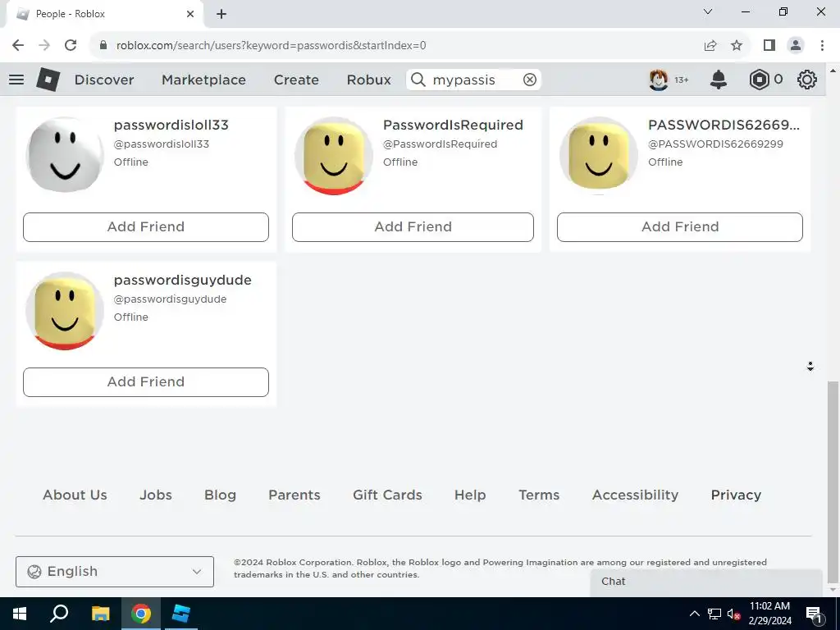This screenshot has height=630, width=840.
Task: Open File Explorer from the taskbar
Action: click(100, 614)
